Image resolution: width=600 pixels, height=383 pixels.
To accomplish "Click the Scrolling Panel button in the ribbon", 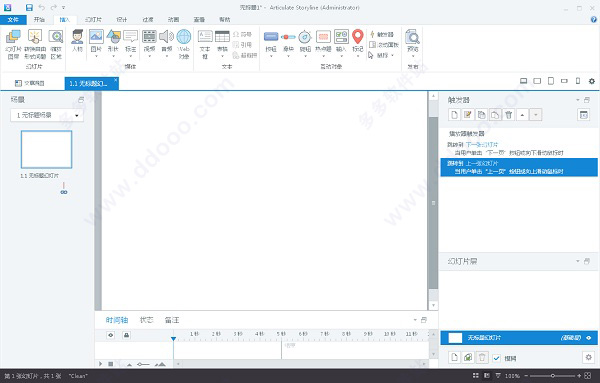I will 384,45.
